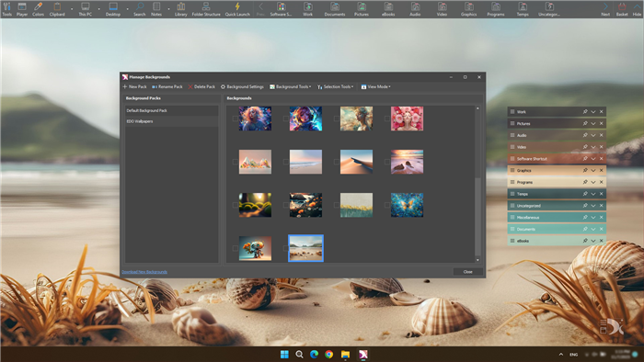644x362 pixels.
Task: Open dropdown arrow next to This PC
Action: coord(99,8)
